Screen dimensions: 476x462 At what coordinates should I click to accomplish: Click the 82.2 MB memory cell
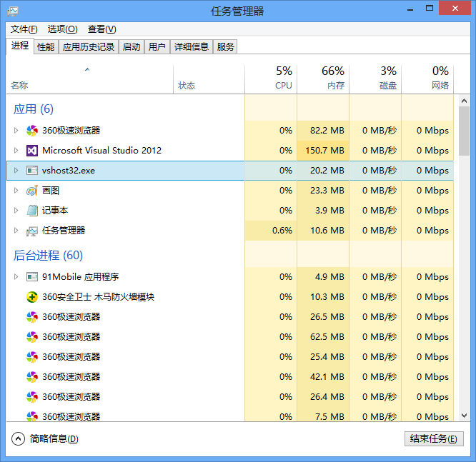[323, 131]
